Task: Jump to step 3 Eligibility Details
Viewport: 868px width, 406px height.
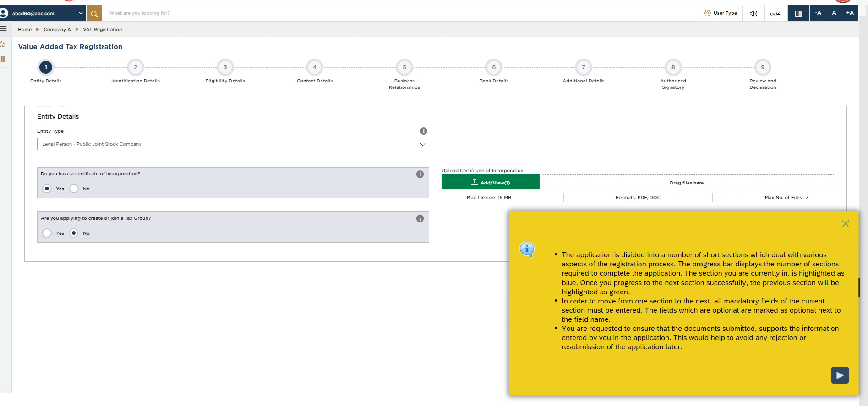Action: coord(225,67)
